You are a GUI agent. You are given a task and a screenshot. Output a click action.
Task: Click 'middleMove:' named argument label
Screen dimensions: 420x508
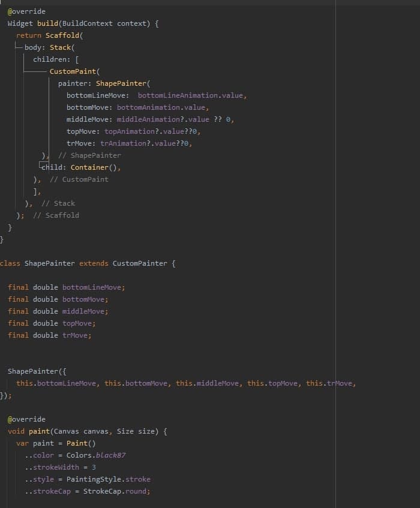click(89, 119)
